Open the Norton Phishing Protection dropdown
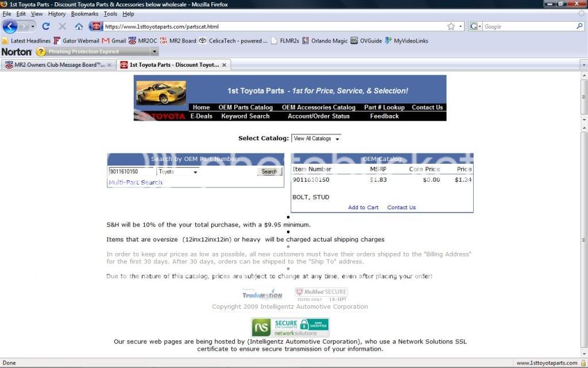 click(154, 52)
